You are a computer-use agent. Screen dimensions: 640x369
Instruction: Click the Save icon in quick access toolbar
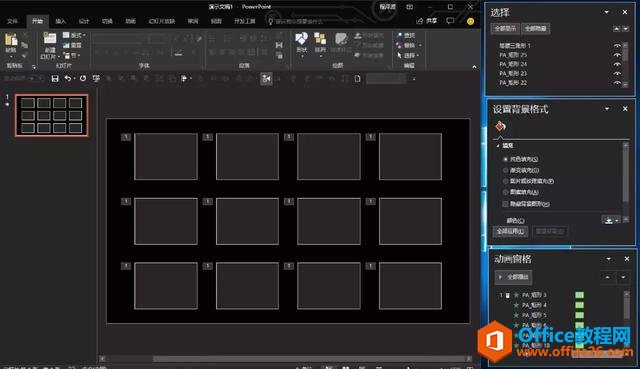click(x=55, y=78)
